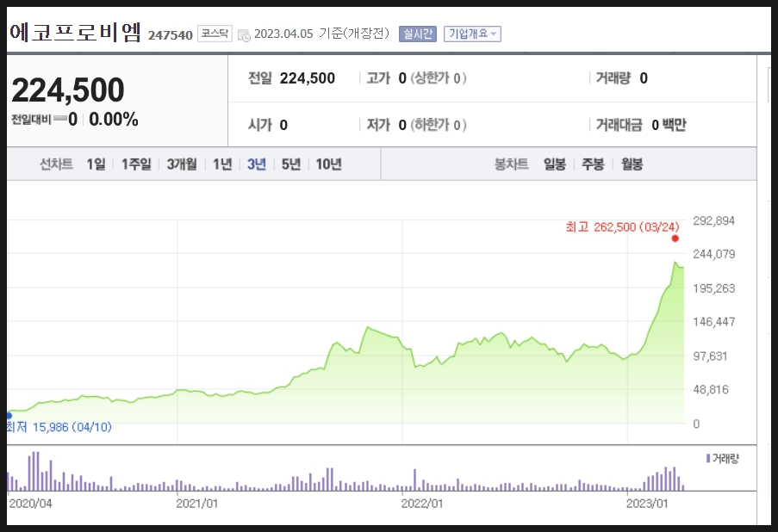
Task: Click the 상한가 0 text
Action: (439, 78)
